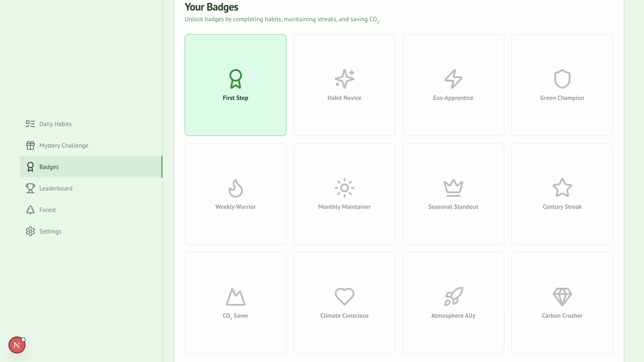Go to Mystery Challenge in sidebar
The width and height of the screenshot is (644, 362).
click(x=64, y=146)
